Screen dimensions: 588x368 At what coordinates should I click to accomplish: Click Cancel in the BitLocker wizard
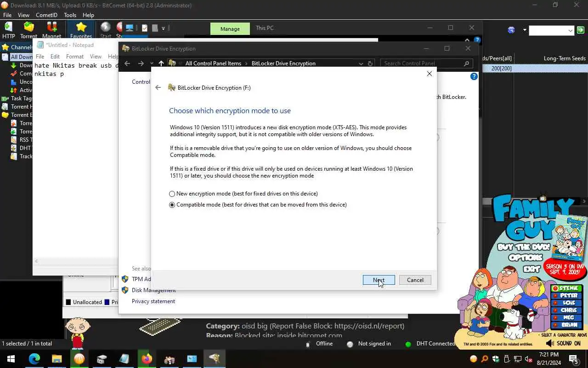(415, 280)
